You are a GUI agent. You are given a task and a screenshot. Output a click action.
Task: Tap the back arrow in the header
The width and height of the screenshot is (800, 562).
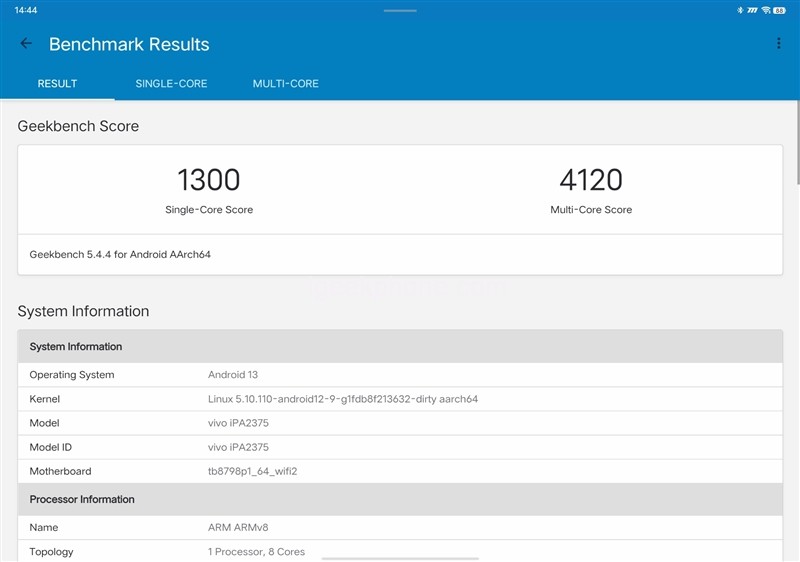click(x=26, y=44)
